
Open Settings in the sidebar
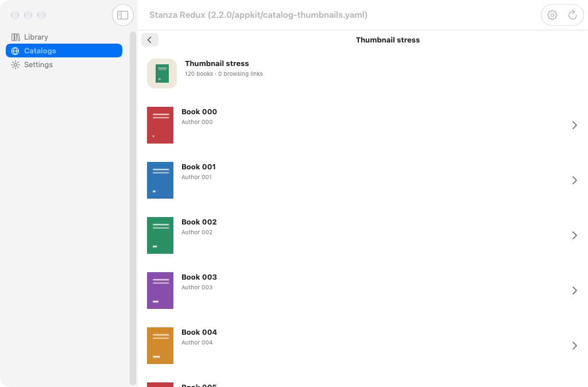pyautogui.click(x=64, y=64)
